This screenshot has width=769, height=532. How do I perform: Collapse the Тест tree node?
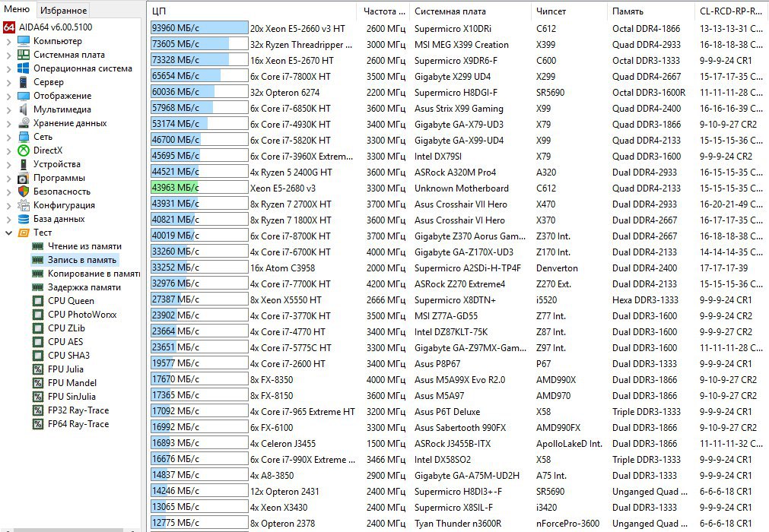[x=8, y=233]
